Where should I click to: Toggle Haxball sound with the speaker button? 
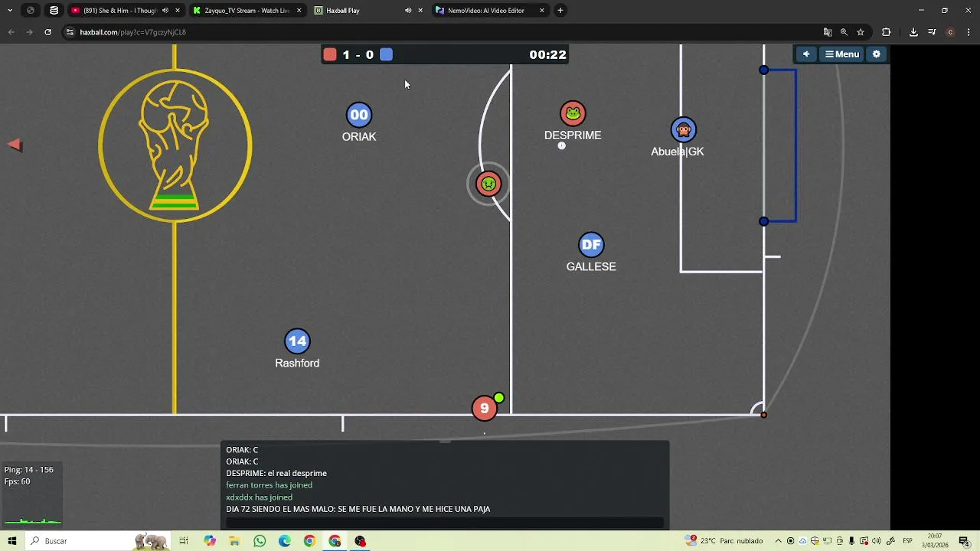pos(805,54)
